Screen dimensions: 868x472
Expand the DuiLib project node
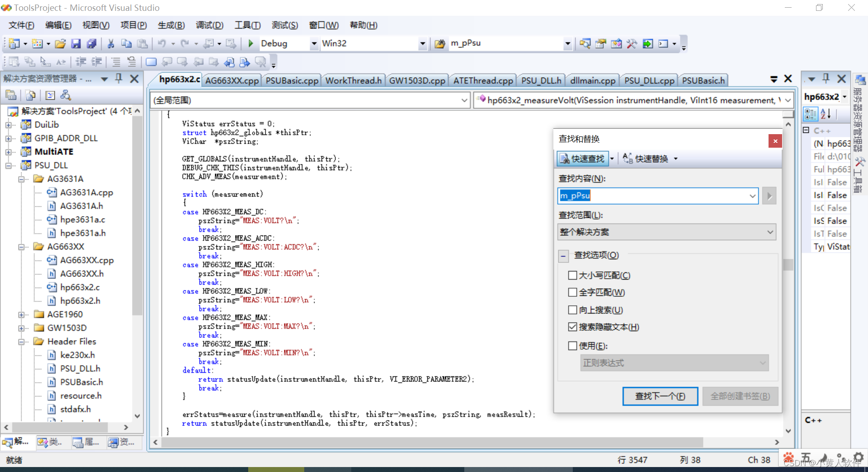coord(8,125)
